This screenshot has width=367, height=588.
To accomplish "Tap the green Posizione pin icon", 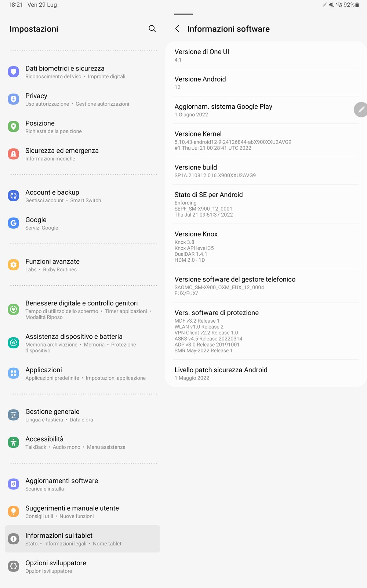I will click(x=14, y=127).
